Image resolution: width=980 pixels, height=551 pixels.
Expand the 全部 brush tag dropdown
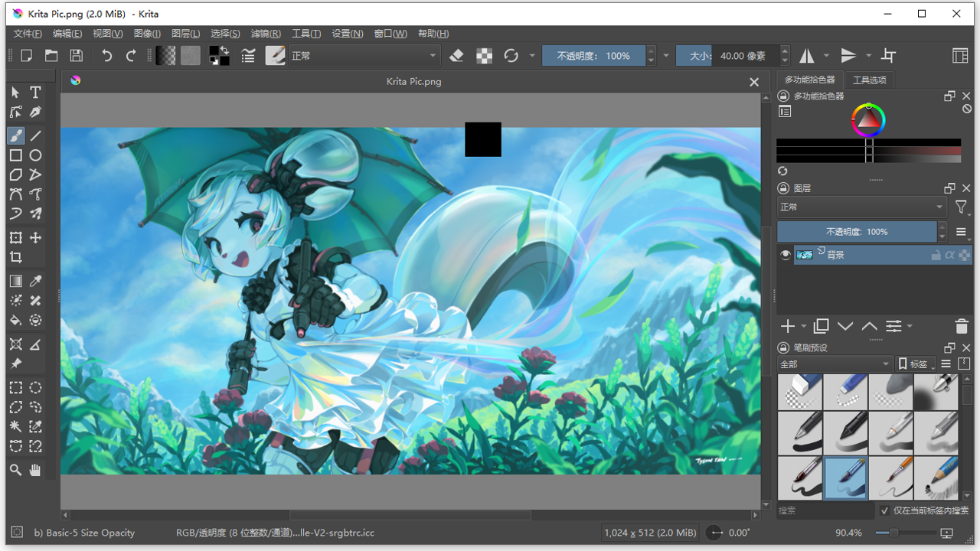click(835, 364)
